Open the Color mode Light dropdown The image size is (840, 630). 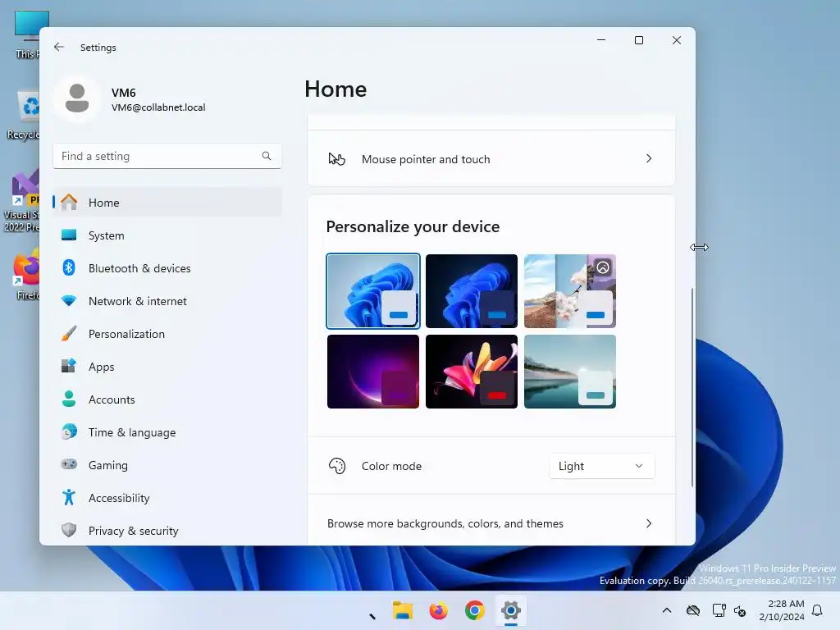point(601,466)
